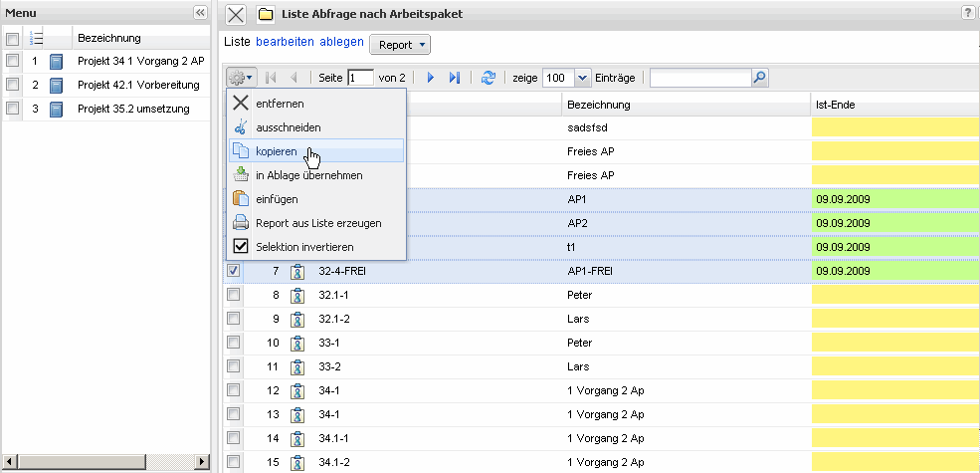
Task: Go to next page arrow
Action: (x=431, y=78)
